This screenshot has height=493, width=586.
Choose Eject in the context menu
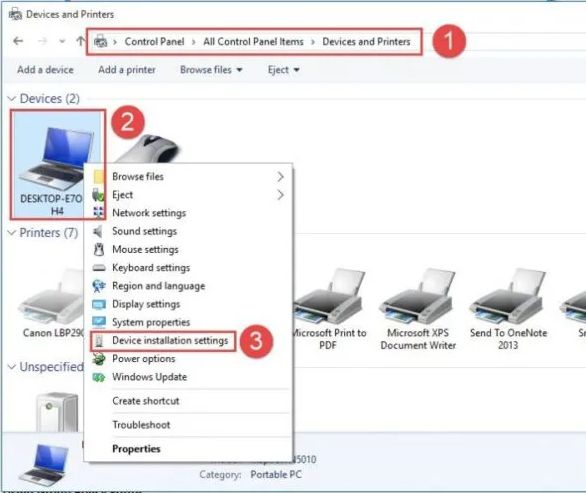[189, 195]
